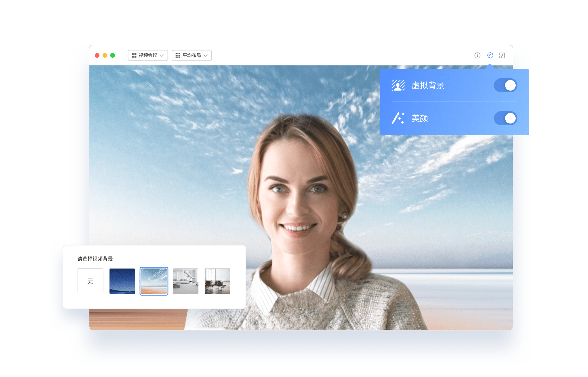This screenshot has height=377, width=588.
Task: Toggle the 虚拟背景 switch off
Action: click(x=505, y=85)
